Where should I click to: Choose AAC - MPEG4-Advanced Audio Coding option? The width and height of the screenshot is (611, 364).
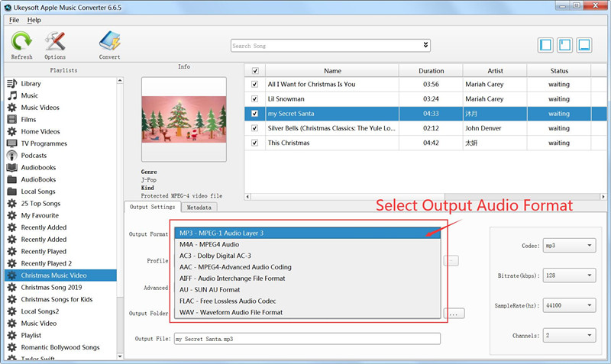[308, 267]
